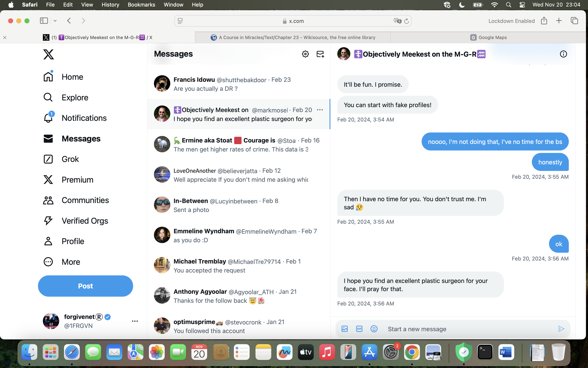This screenshot has height=368, width=588.
Task: Open Control Center in menu bar
Action: click(522, 5)
